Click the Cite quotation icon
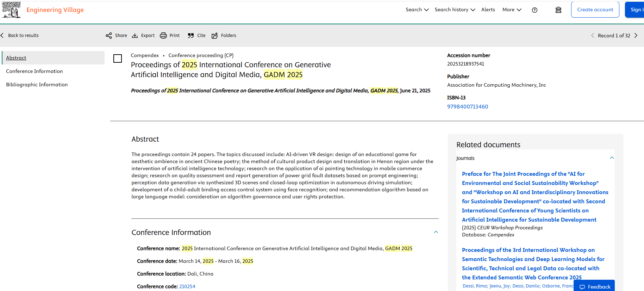 coord(191,36)
